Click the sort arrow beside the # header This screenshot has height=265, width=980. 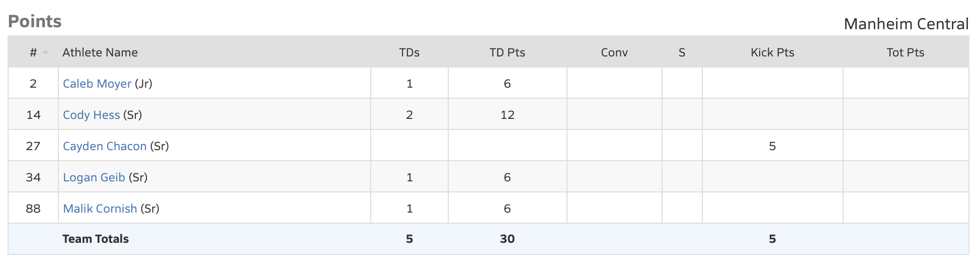coord(46,52)
